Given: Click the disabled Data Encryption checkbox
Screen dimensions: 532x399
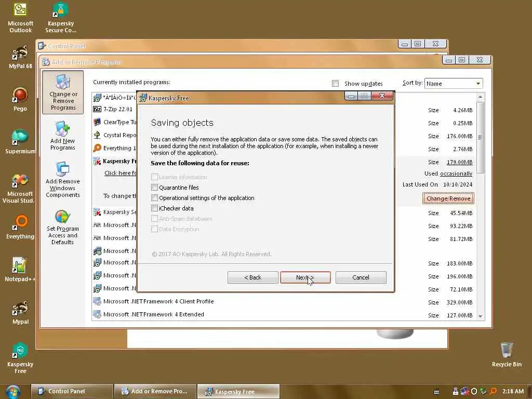Looking at the screenshot, I should coord(154,229).
